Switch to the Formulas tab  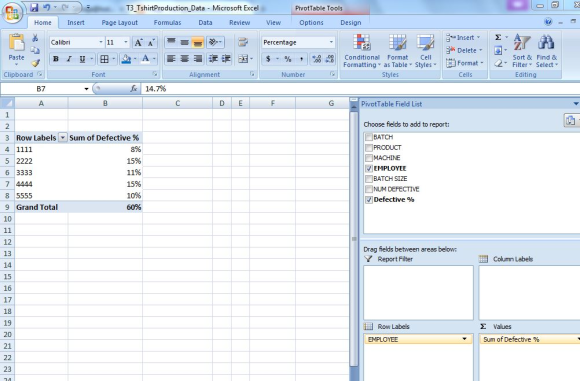[x=167, y=23]
